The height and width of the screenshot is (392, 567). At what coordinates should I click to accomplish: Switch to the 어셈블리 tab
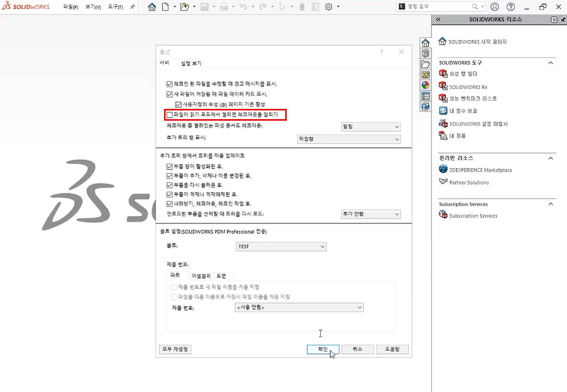point(201,276)
